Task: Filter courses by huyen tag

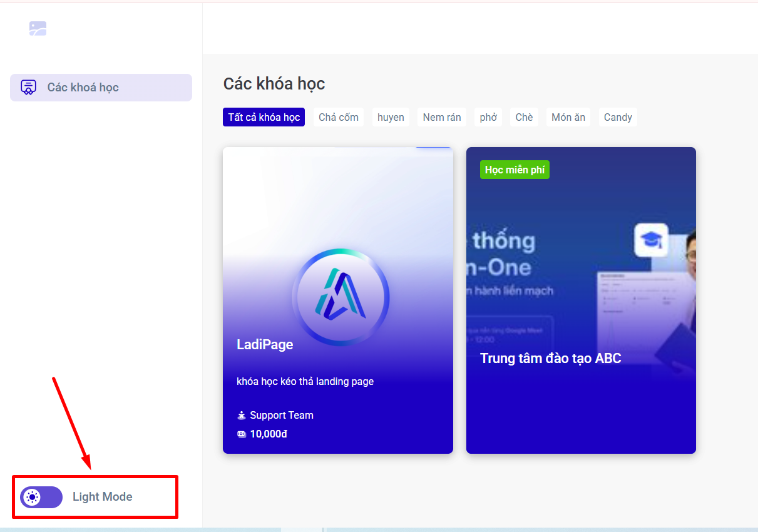Action: click(x=391, y=117)
